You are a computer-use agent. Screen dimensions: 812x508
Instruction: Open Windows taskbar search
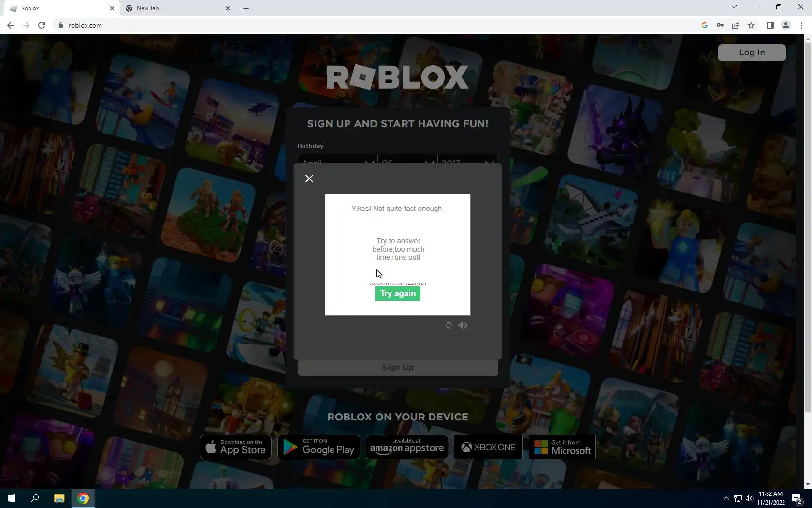(35, 498)
